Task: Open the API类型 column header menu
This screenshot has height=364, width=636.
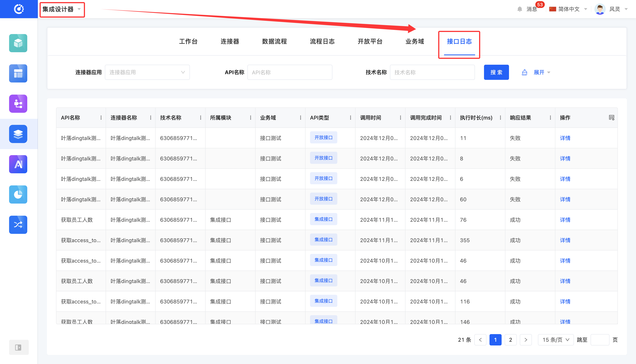Action: pos(350,117)
